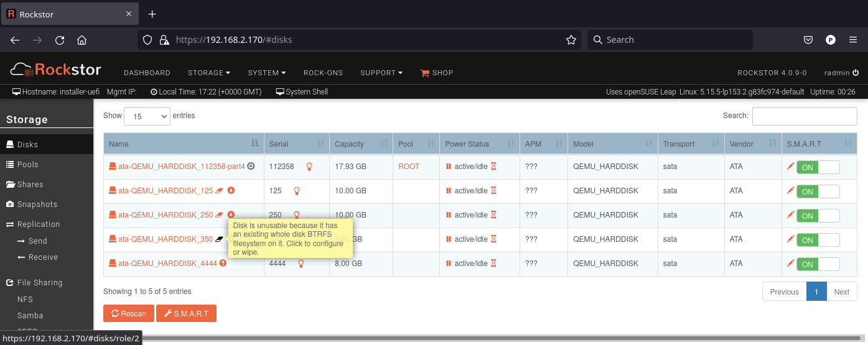The image size is (868, 345).
Task: Click the radmin power logout icon
Action: (856, 73)
